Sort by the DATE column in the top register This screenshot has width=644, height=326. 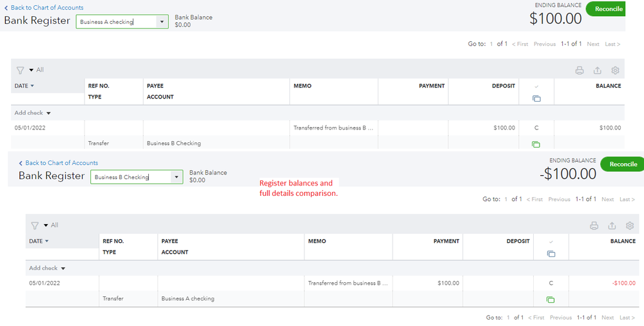tap(24, 86)
